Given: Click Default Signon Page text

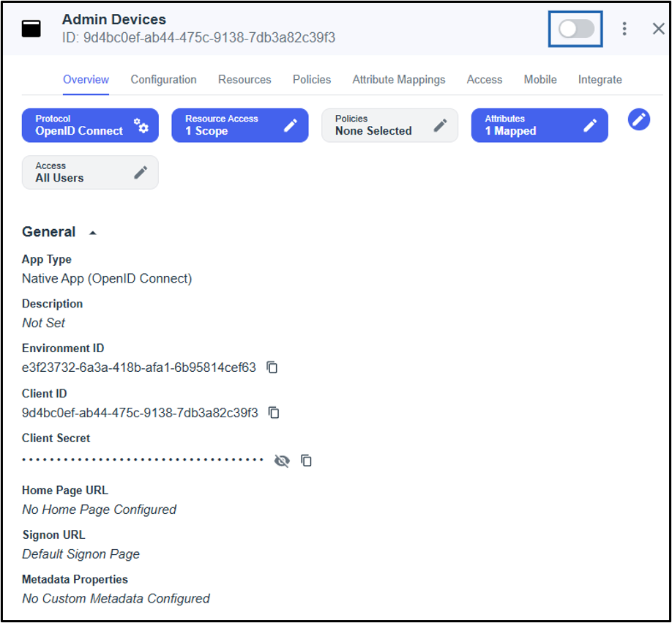Looking at the screenshot, I should pyautogui.click(x=81, y=554).
